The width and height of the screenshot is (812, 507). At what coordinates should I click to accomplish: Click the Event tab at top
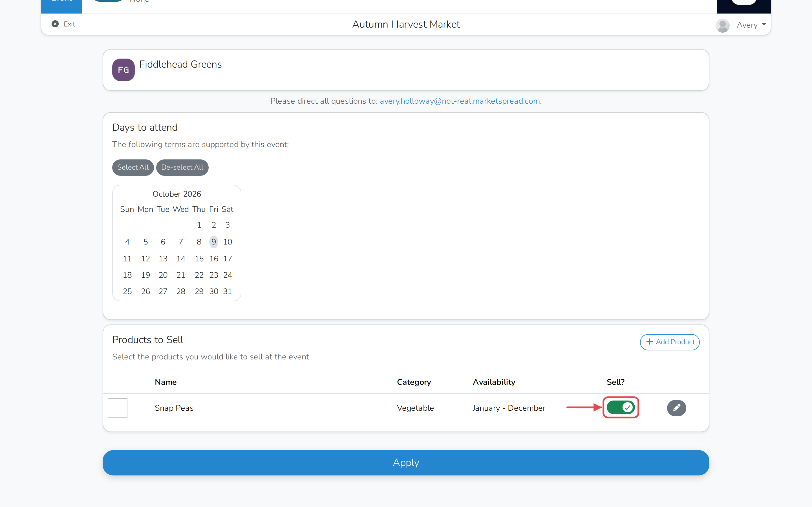coord(61,3)
